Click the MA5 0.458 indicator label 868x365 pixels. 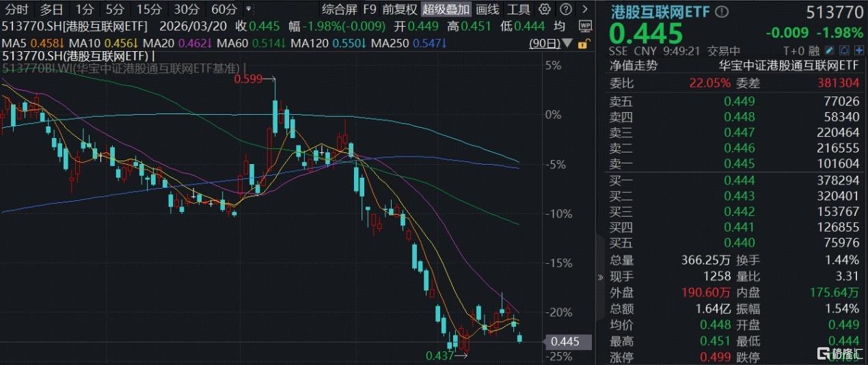coord(34,43)
